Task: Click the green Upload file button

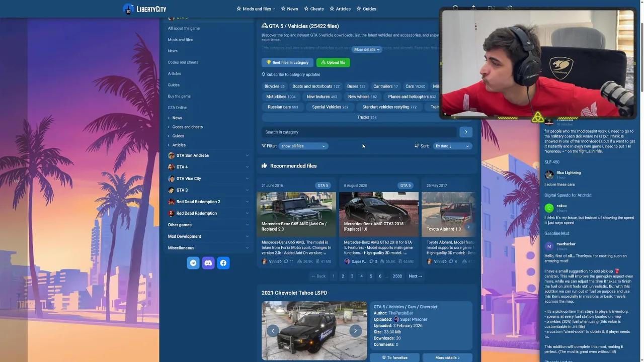Action: (x=333, y=62)
